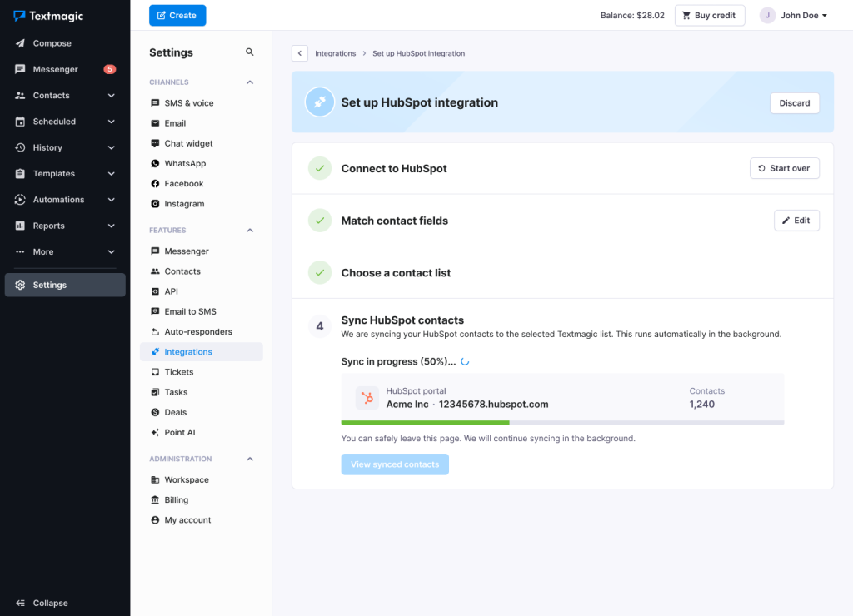Click the plug icon in the integration header
The height and width of the screenshot is (616, 853).
pyautogui.click(x=319, y=102)
